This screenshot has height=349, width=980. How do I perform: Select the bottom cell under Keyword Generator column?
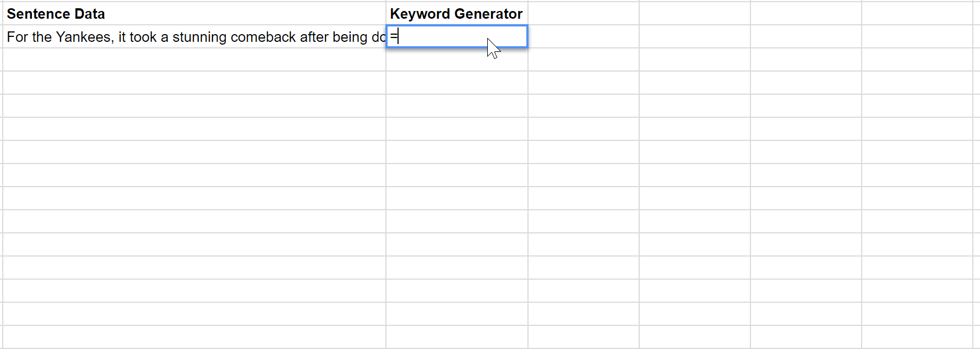point(457,337)
